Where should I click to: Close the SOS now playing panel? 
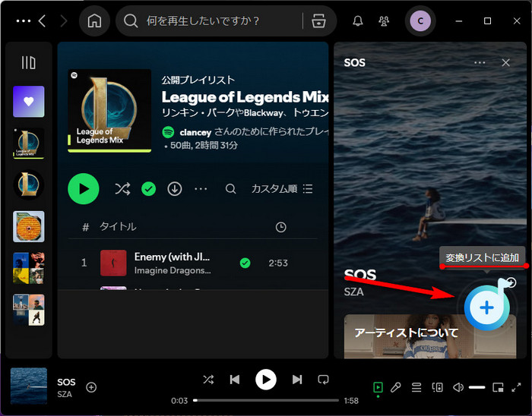[x=505, y=63]
